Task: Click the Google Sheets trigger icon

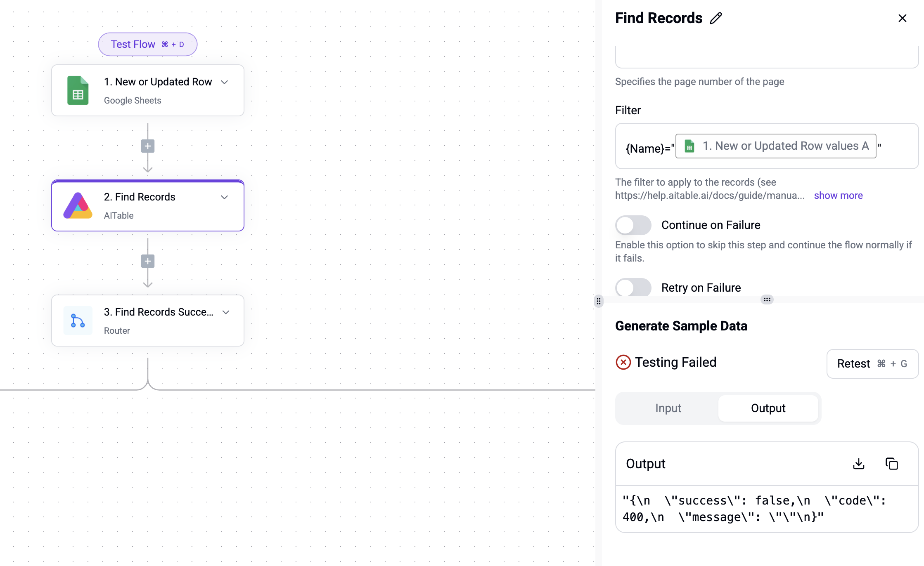Action: pos(78,90)
